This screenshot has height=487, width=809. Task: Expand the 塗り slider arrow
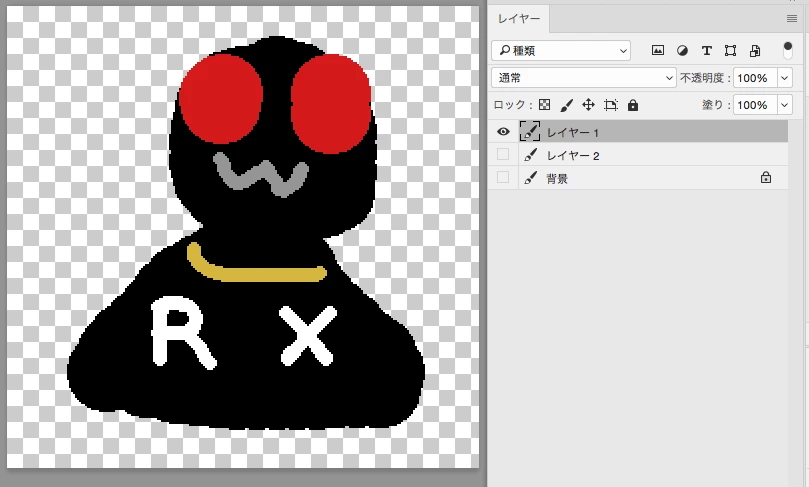coord(785,105)
